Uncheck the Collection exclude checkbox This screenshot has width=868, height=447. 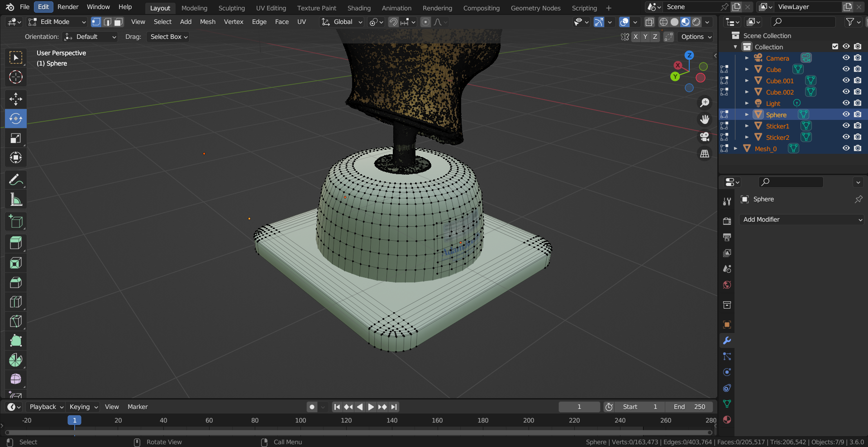coord(835,47)
